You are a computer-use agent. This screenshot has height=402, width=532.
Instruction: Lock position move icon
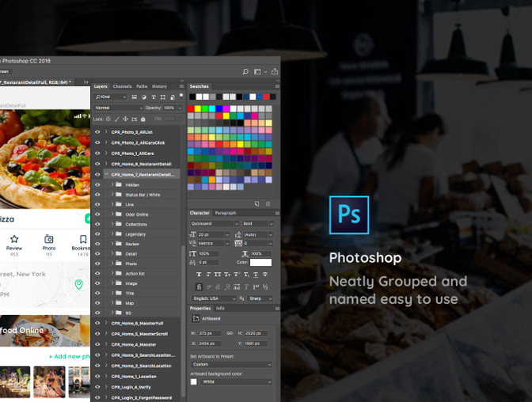(x=126, y=119)
